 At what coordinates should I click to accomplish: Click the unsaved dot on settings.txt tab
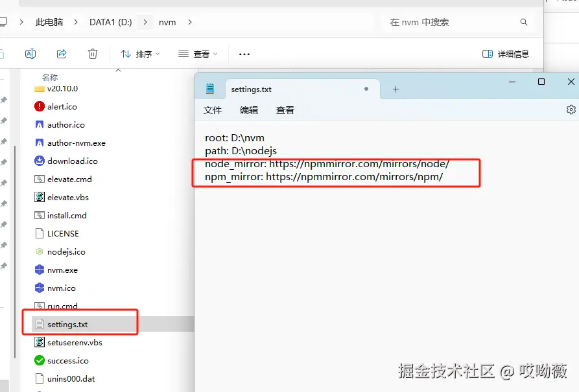click(366, 89)
